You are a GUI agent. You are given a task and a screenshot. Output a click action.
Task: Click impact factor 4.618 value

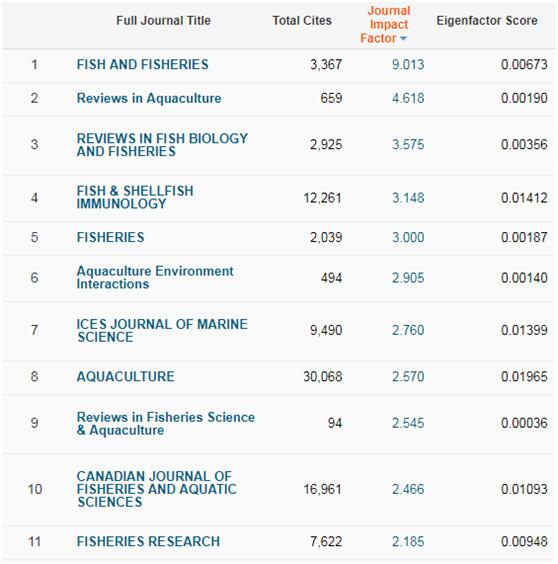[x=408, y=98]
